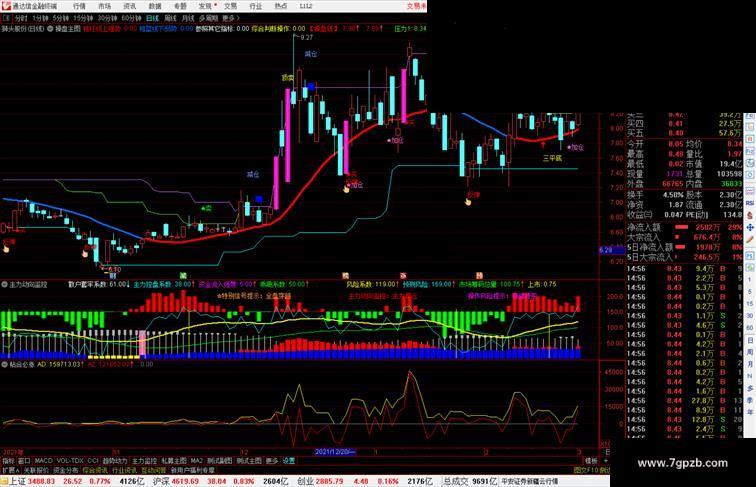Open the 交易 menu
Viewport: 756px width, 487px height.
click(x=230, y=6)
